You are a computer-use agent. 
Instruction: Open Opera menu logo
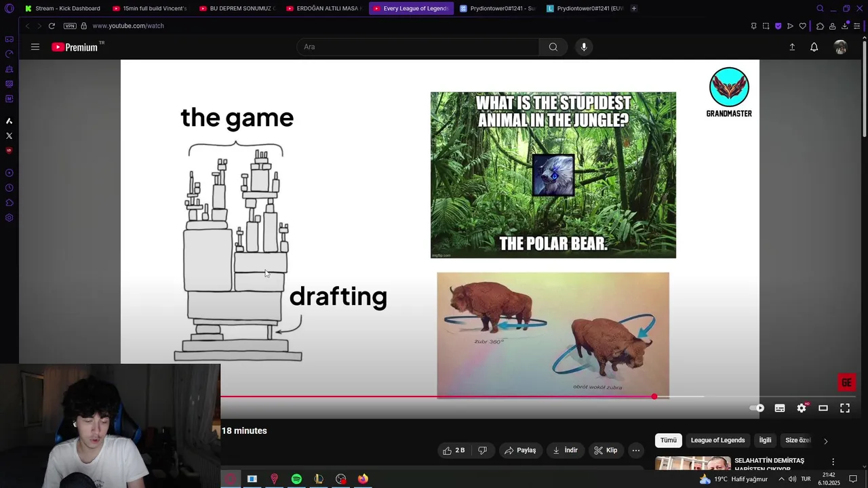pyautogui.click(x=9, y=8)
